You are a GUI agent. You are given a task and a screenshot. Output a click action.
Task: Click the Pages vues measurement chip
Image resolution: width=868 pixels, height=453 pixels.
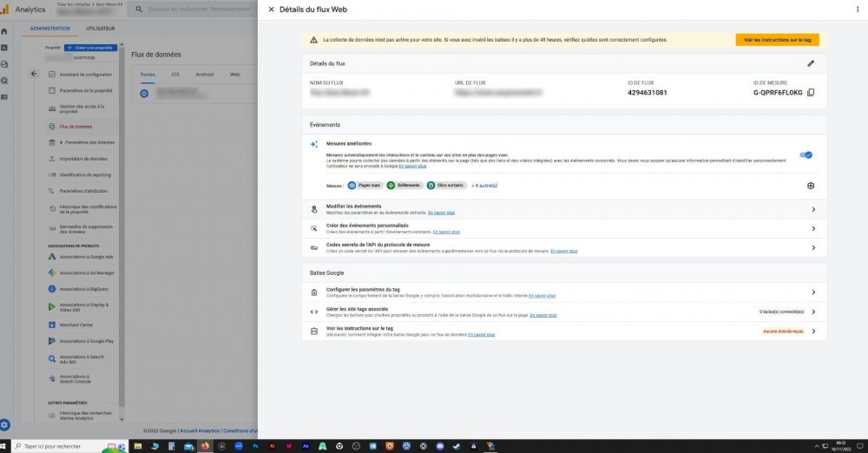click(x=365, y=186)
